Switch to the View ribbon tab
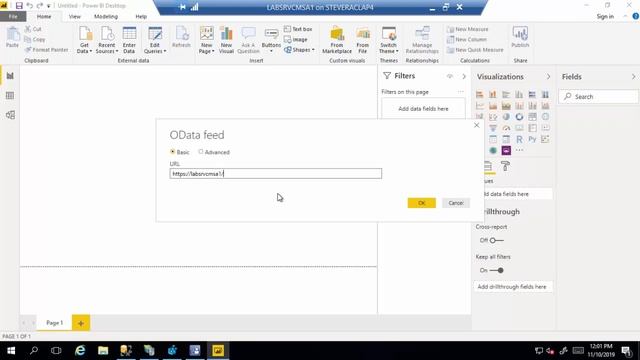This screenshot has width=640, height=360. [x=75, y=16]
